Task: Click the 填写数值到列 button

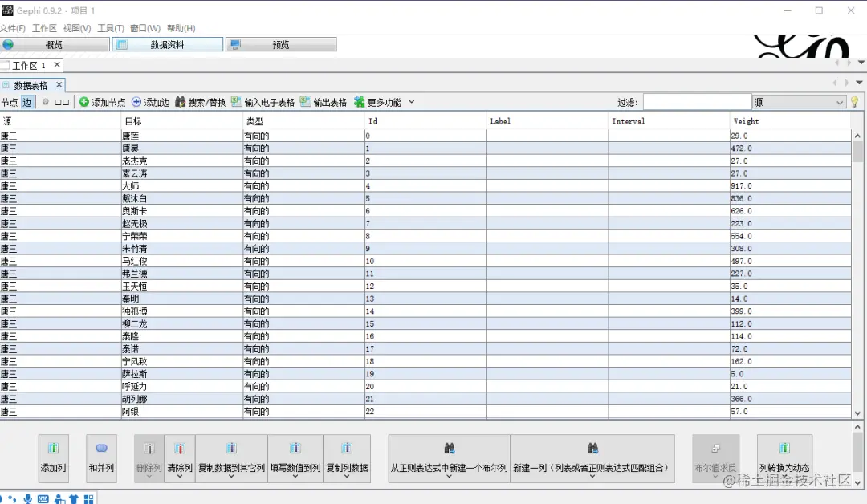Action: click(x=295, y=458)
